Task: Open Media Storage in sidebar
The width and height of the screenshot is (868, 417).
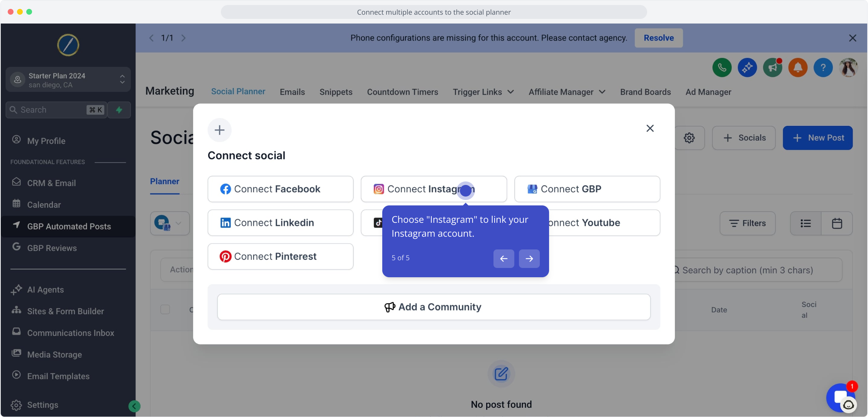Action: (x=68, y=354)
